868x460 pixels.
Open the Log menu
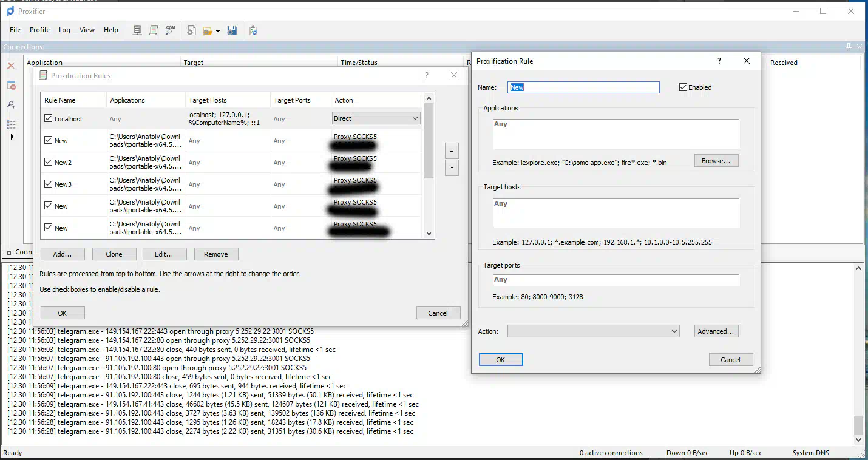(x=64, y=30)
